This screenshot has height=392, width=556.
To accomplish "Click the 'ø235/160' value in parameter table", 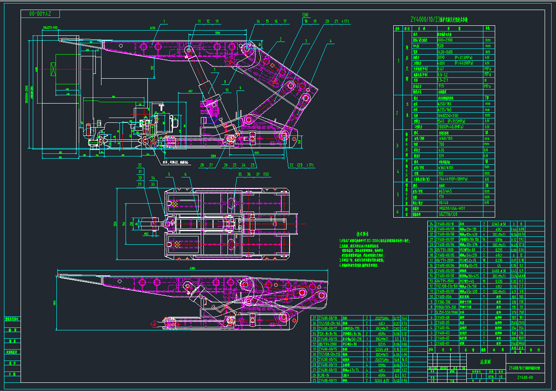I will click(x=445, y=110).
